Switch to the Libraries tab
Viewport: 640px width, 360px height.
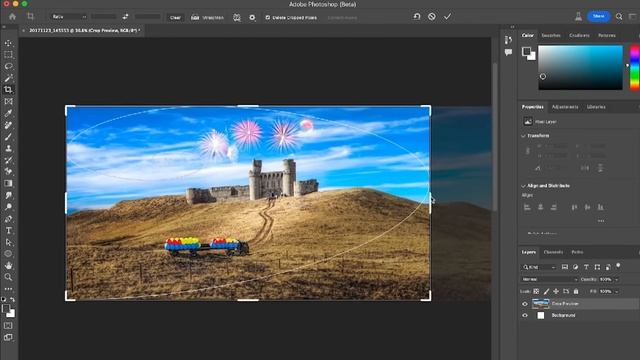pos(596,107)
